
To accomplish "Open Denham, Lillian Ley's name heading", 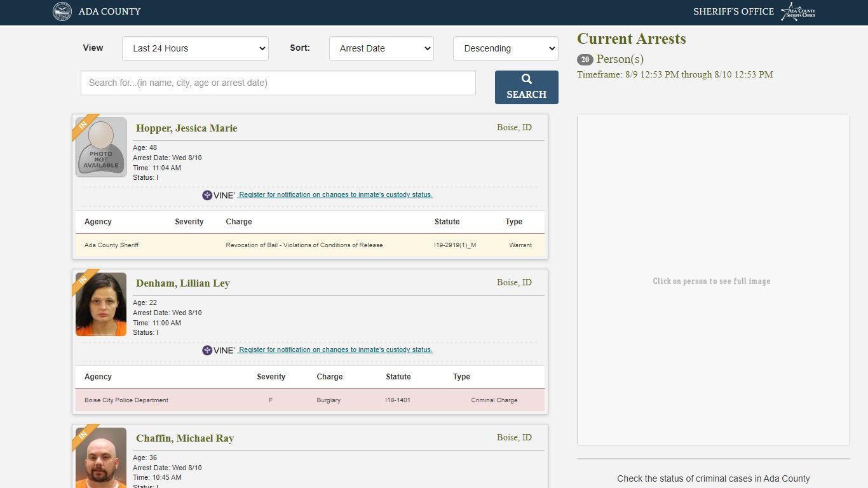I will 183,283.
